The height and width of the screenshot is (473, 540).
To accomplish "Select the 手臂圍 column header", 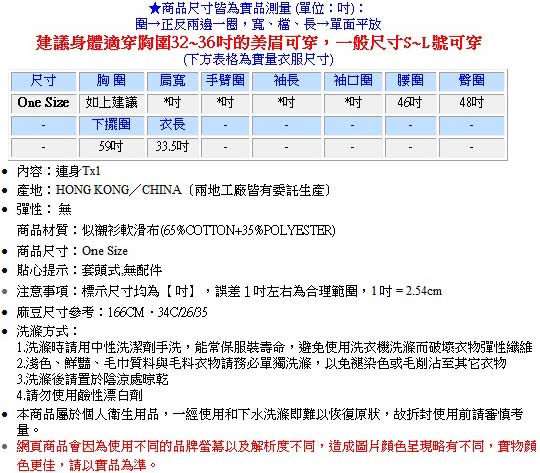I will (225, 81).
